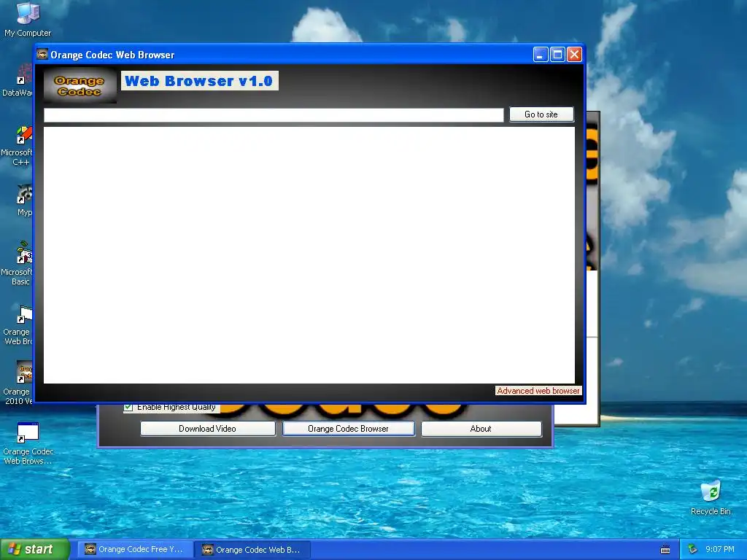Click the Advanced web browser label
Viewport: 747px width, 560px height.
coord(538,391)
